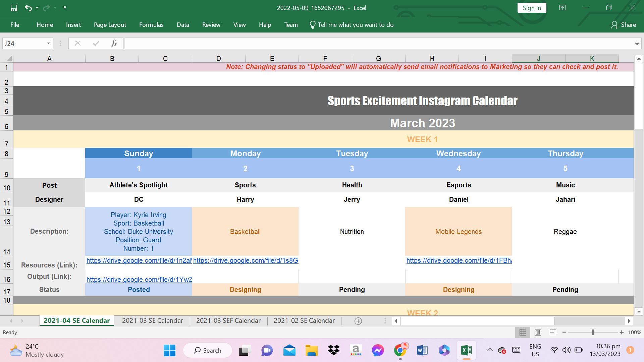
Task: Click zoom in plus button
Action: coord(622,333)
